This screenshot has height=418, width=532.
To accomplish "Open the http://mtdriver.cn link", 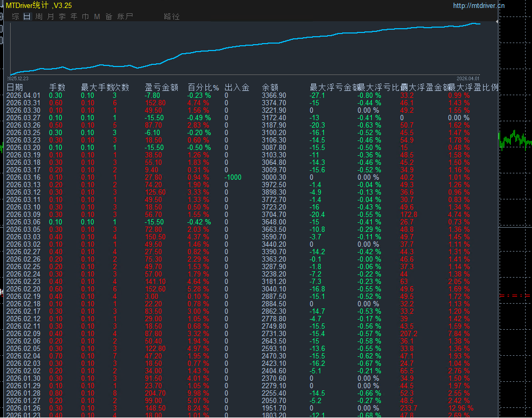I will [x=479, y=5].
